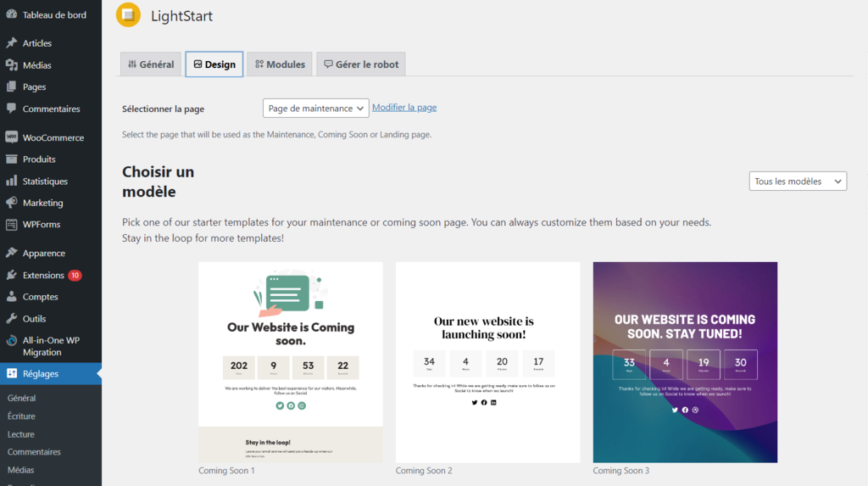Click the Statistiques bar chart icon

click(12, 181)
